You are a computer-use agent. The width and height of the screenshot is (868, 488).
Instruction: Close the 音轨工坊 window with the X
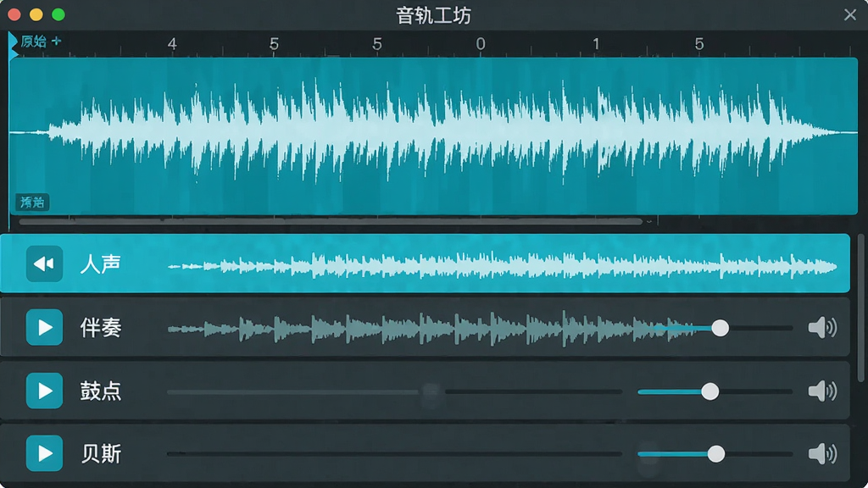coord(850,14)
